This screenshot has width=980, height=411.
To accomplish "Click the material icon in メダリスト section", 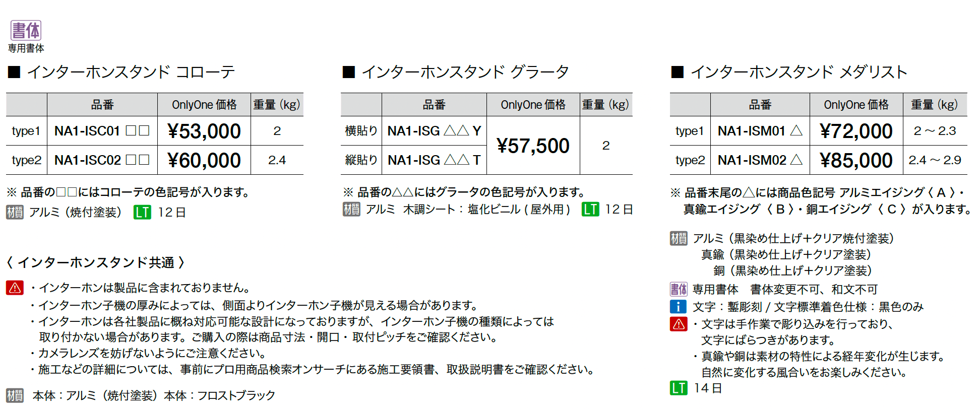I will (679, 238).
